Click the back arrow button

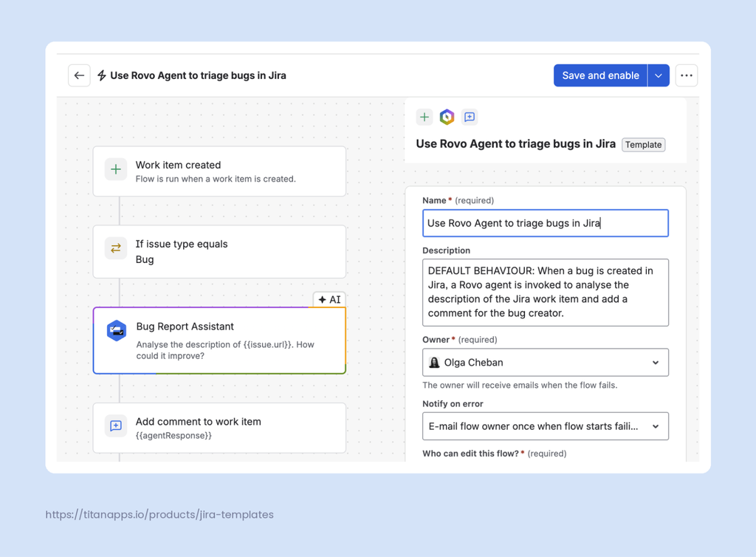point(79,75)
